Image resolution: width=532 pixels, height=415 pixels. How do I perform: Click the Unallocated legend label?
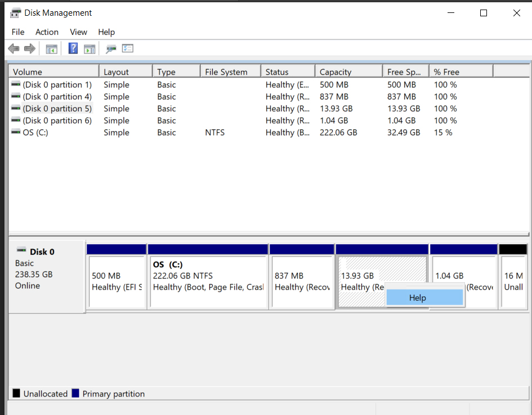point(46,394)
